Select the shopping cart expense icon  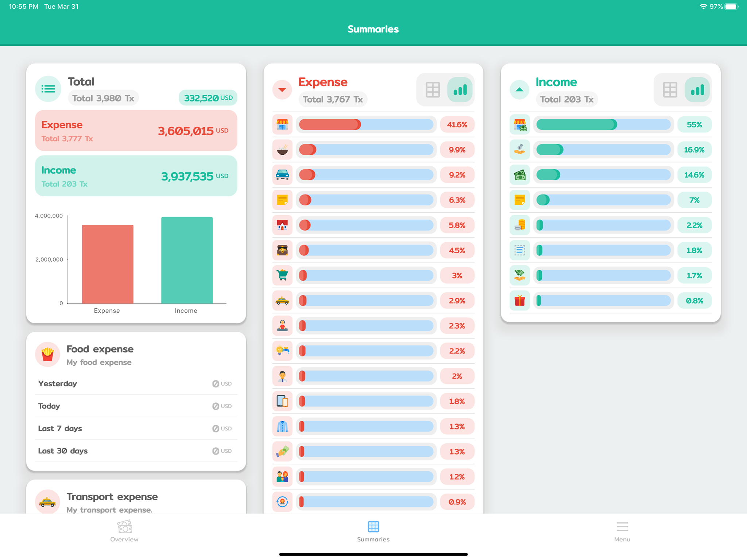(282, 275)
